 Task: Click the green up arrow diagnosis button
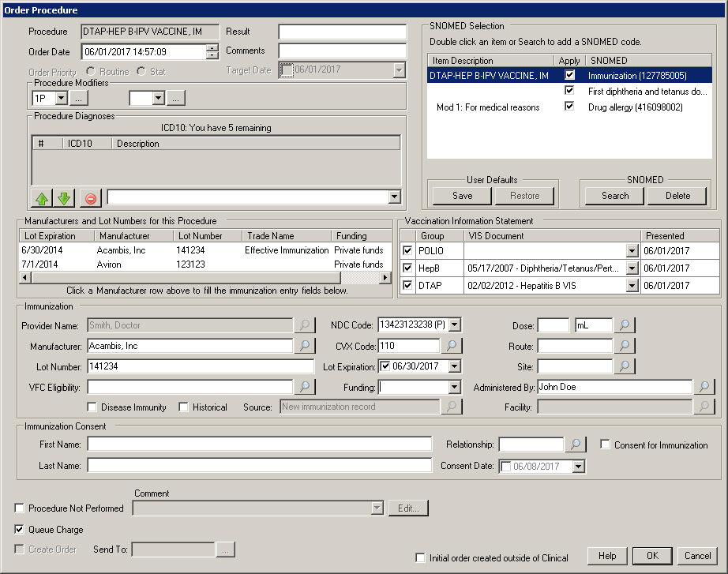click(41, 197)
